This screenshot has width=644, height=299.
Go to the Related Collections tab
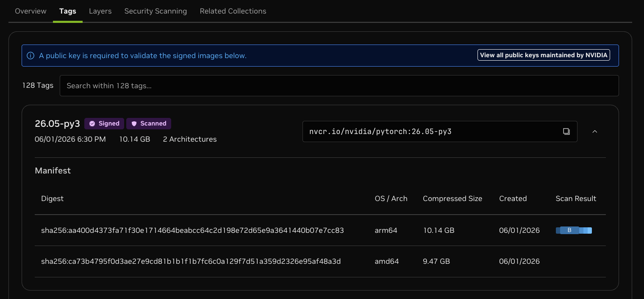[x=233, y=11]
